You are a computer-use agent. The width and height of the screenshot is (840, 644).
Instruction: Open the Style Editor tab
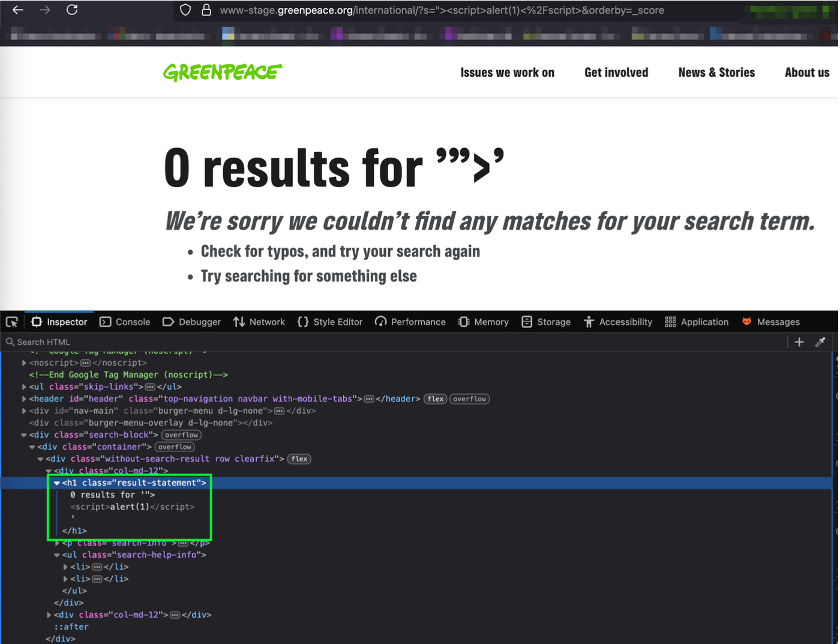pos(329,322)
